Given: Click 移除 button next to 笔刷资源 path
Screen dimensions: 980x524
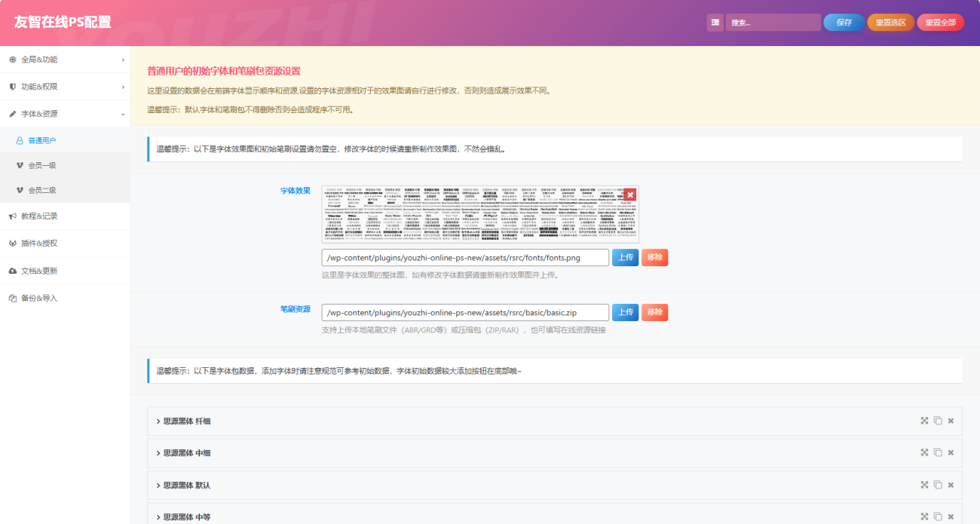Looking at the screenshot, I should [654, 312].
